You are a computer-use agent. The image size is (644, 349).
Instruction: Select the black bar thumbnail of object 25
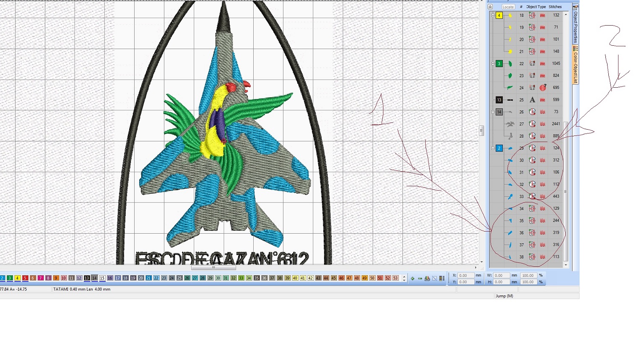[x=510, y=100]
